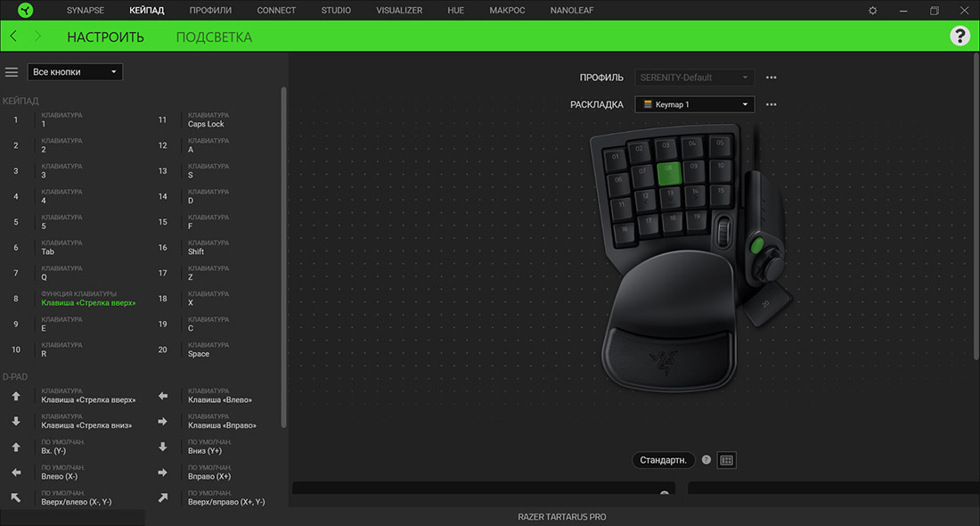Click the keypad layout view icon
Viewport: 980px width, 526px height.
pyautogui.click(x=728, y=459)
